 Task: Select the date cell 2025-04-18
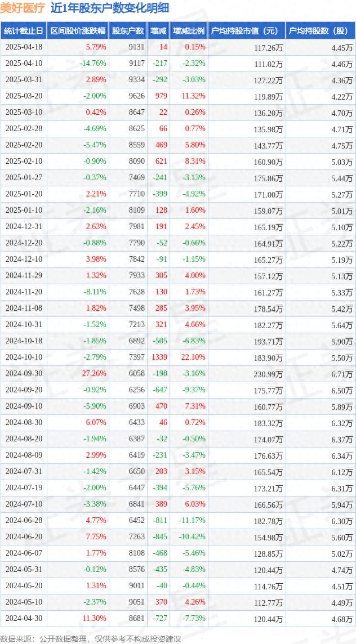click(x=24, y=47)
